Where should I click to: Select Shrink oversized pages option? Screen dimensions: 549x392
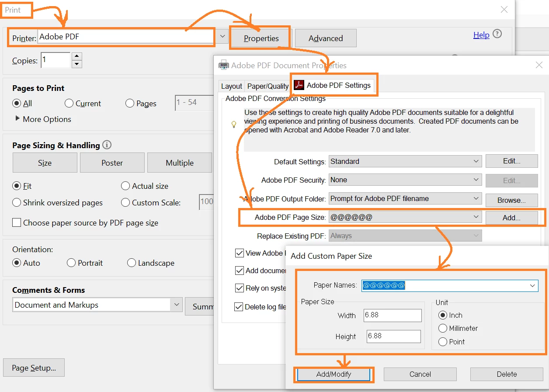(17, 203)
